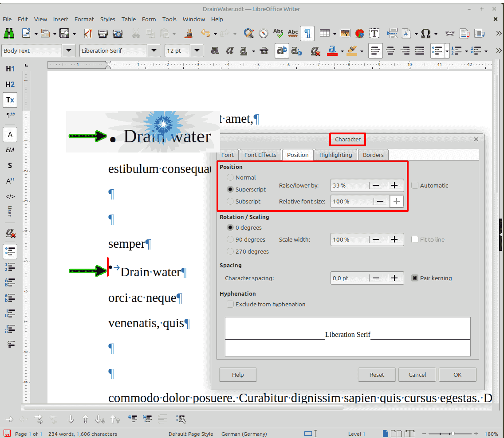504x438 pixels.
Task: Click the Insert Text Box icon
Action: [374, 33]
